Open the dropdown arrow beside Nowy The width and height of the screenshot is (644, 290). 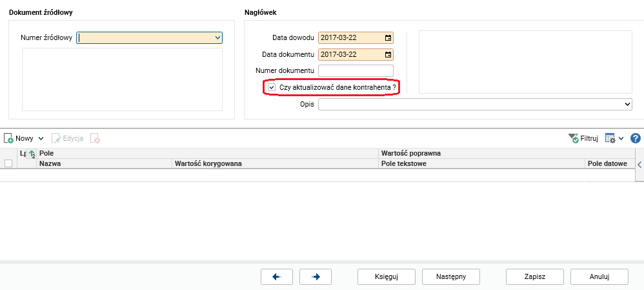[41, 138]
